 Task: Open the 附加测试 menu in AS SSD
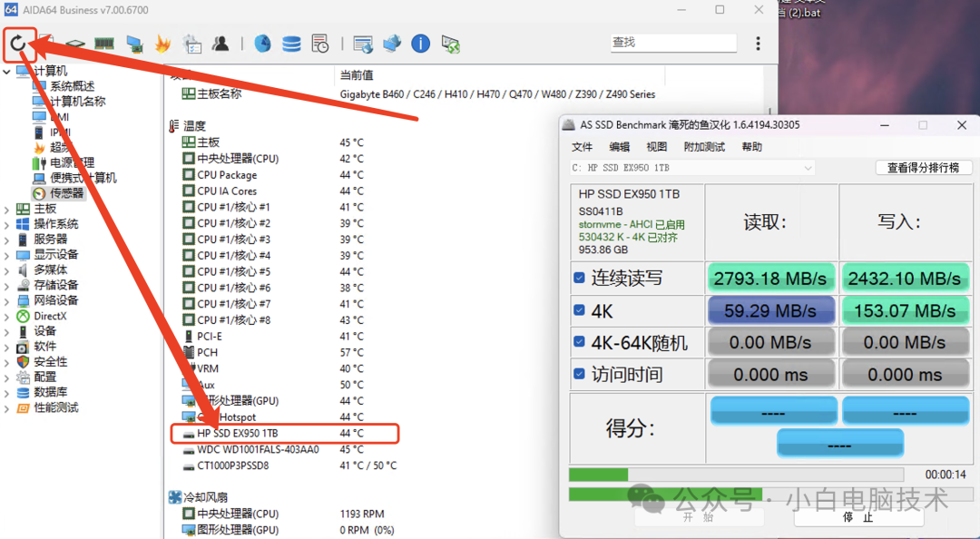(704, 147)
